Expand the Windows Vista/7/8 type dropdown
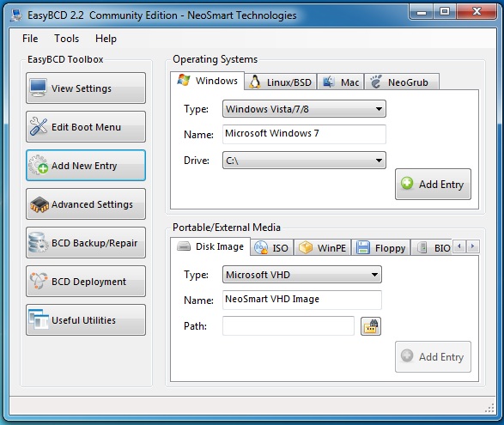 304,109
